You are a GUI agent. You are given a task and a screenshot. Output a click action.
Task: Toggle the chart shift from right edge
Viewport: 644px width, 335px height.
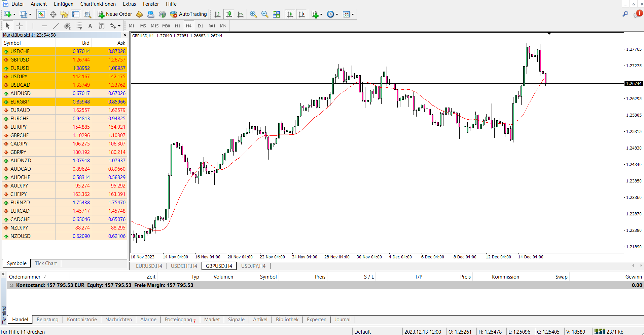302,14
